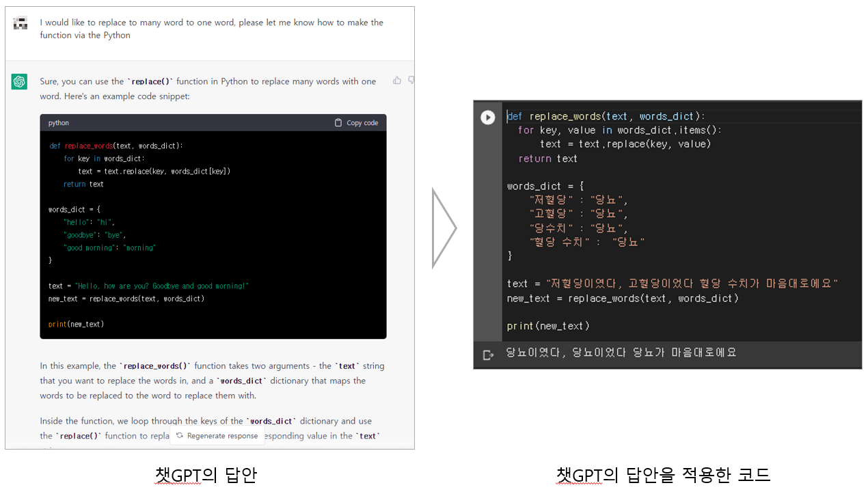Viewport: 868px width, 494px height.
Task: Click the ChatGPT logo avatar
Action: 19,82
